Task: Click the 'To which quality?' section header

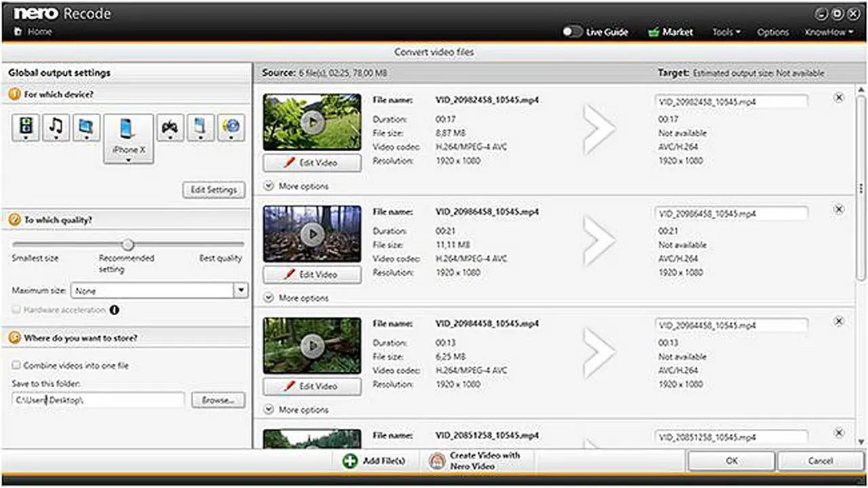Action: coord(126,220)
